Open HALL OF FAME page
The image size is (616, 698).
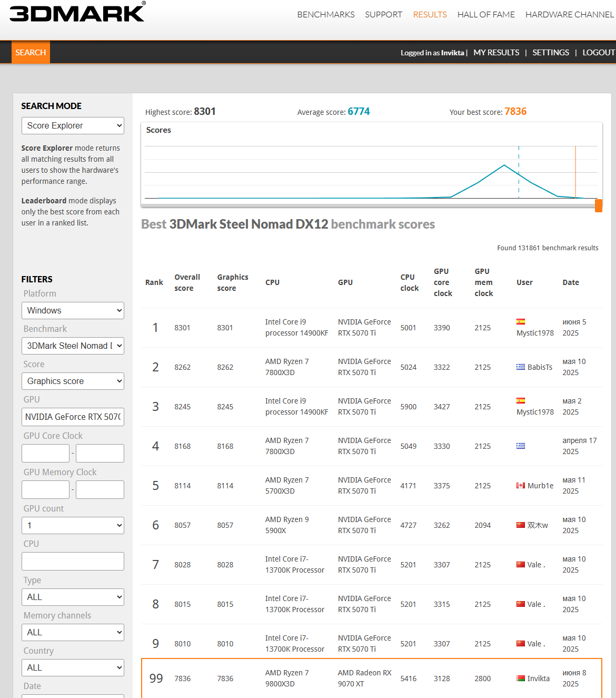pyautogui.click(x=486, y=15)
